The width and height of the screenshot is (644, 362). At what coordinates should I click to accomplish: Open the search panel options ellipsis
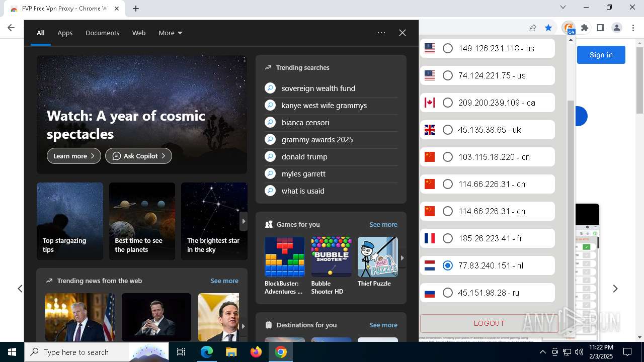click(x=381, y=33)
